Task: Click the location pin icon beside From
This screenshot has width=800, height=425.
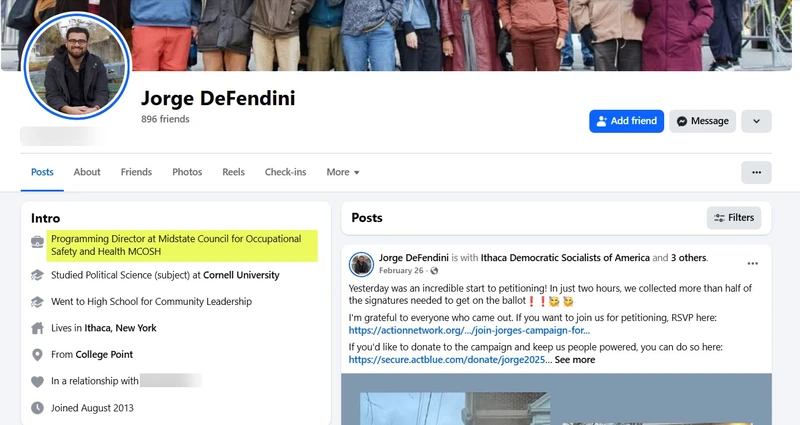Action: pyautogui.click(x=37, y=355)
